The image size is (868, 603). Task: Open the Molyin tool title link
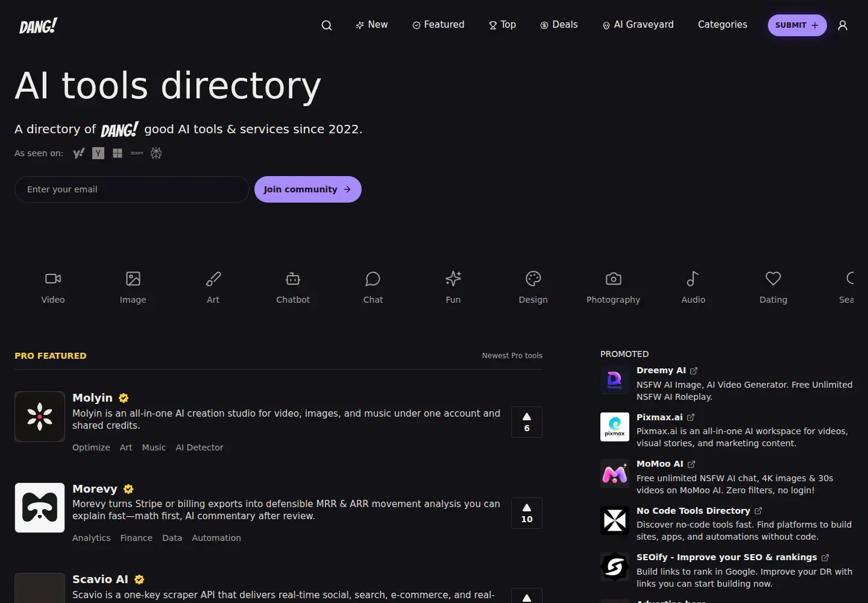(92, 398)
